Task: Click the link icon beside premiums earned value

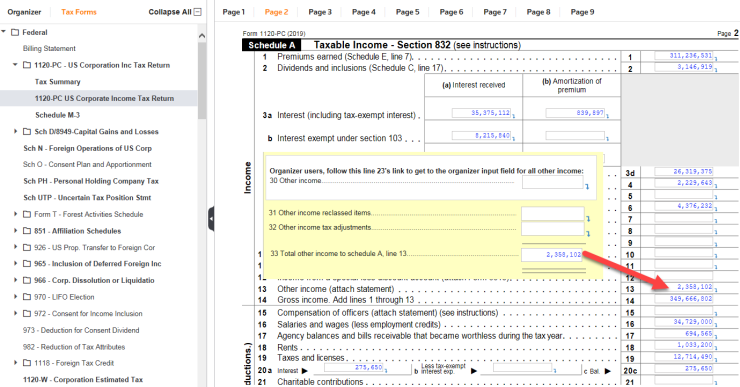Action: 716,59
